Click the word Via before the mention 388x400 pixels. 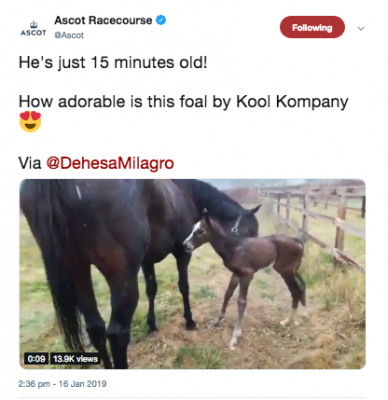[x=30, y=163]
